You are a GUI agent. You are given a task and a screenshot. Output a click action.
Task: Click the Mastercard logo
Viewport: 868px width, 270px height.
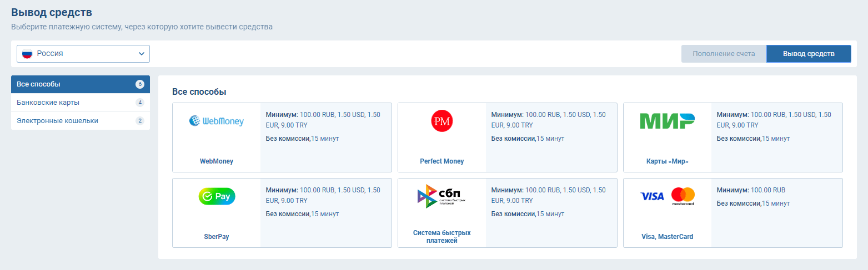coord(683,196)
